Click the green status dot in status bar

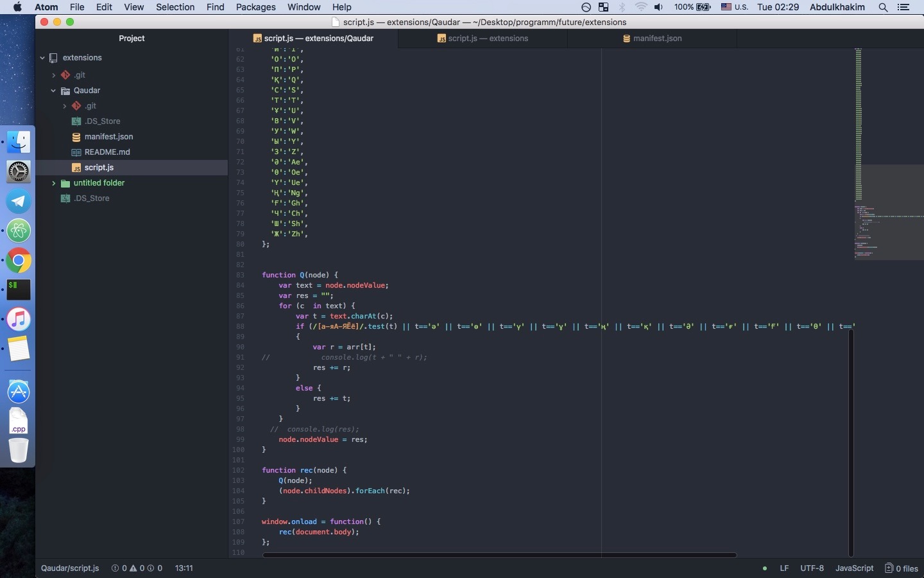tap(764, 568)
